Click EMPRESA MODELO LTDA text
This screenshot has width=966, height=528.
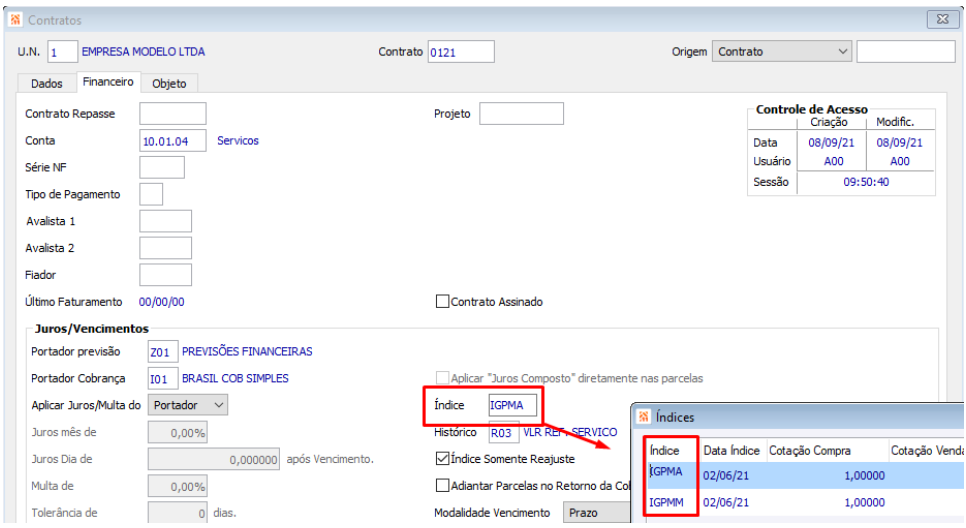pyautogui.click(x=143, y=52)
